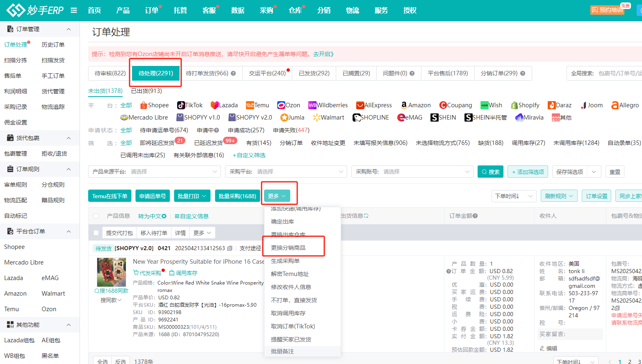
Task: Filter orders by Lazada platform icon
Action: [214, 105]
